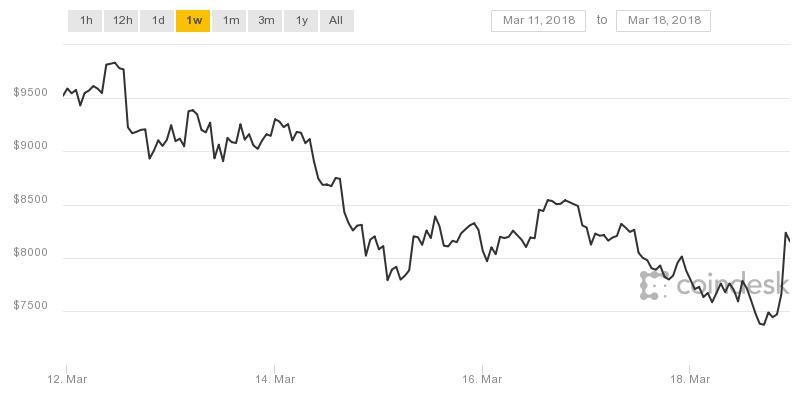Click the 14. Mar x-axis marker
This screenshot has width=800, height=400.
click(x=274, y=379)
